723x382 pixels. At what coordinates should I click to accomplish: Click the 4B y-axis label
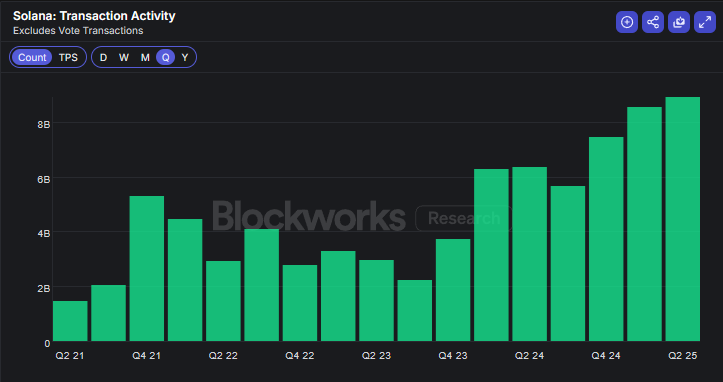click(x=44, y=234)
